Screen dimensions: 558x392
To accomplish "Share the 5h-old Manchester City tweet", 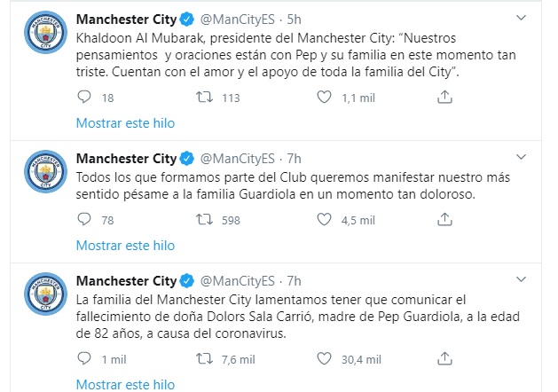I will pyautogui.click(x=444, y=97).
